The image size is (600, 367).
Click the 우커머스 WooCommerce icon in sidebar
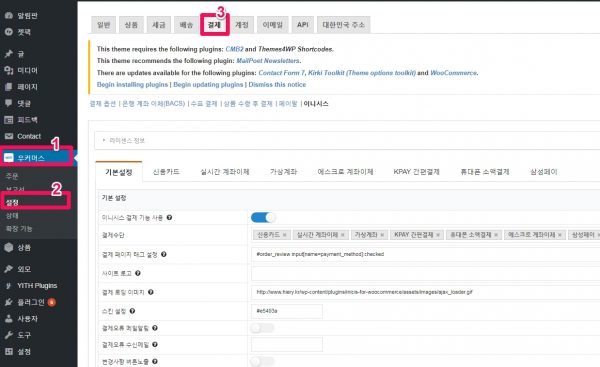(8, 158)
